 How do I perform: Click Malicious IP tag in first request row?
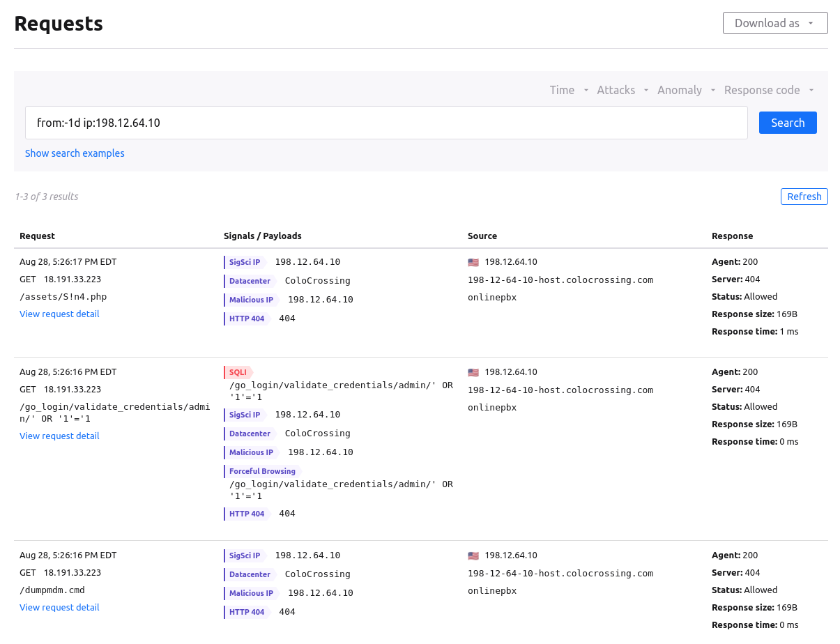click(x=251, y=300)
